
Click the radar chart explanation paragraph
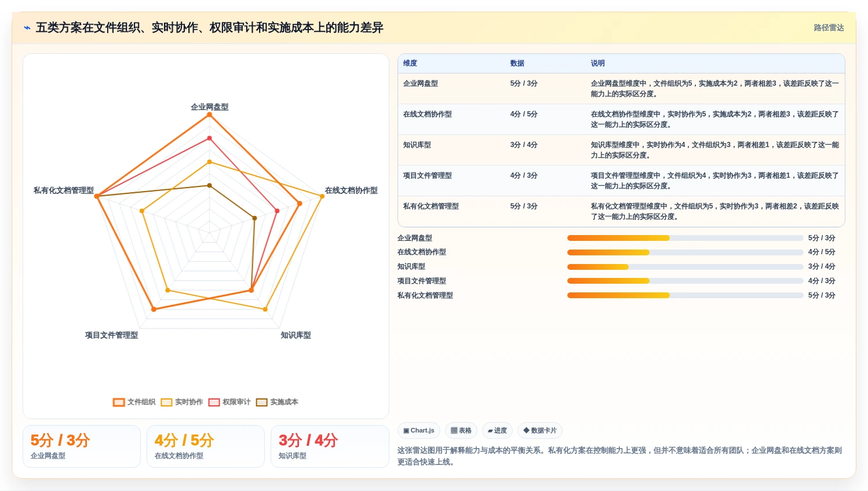(x=621, y=456)
